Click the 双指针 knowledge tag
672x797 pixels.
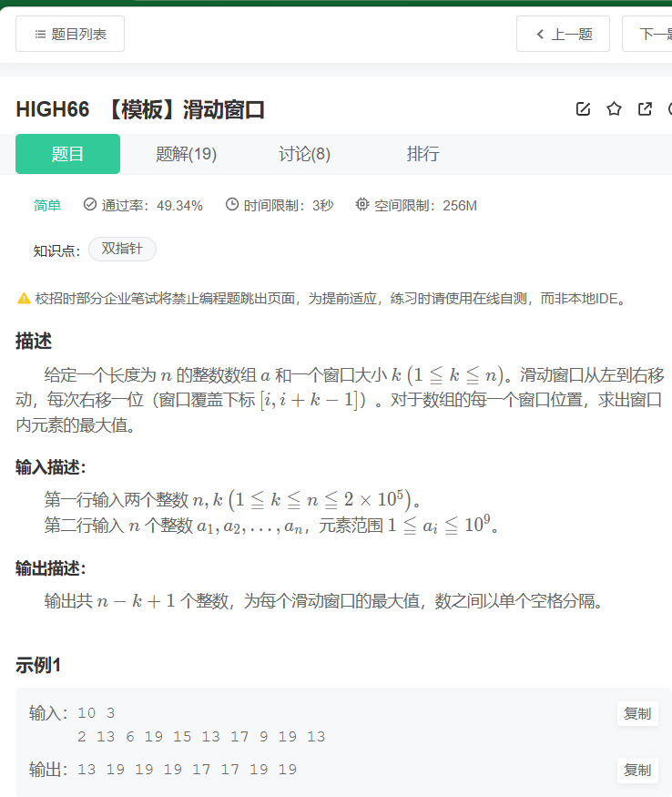[122, 249]
